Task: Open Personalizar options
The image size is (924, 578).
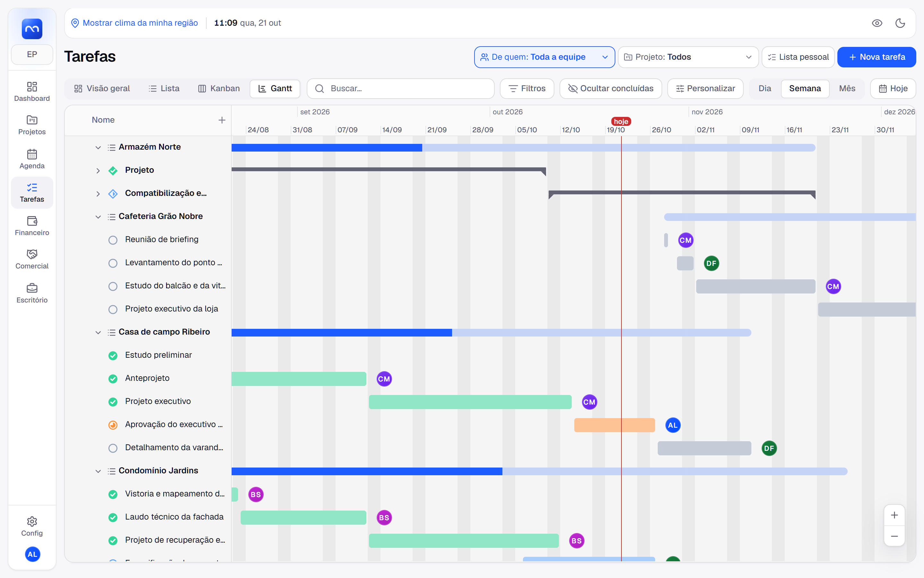Action: [705, 88]
